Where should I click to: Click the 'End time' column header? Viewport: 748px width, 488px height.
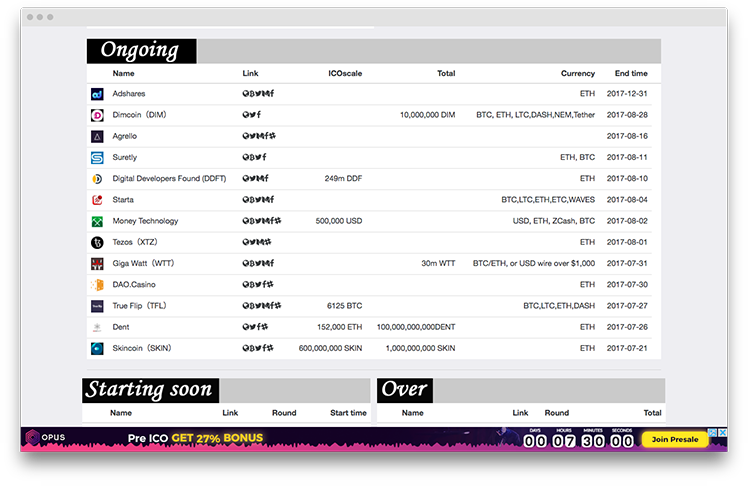(x=631, y=73)
